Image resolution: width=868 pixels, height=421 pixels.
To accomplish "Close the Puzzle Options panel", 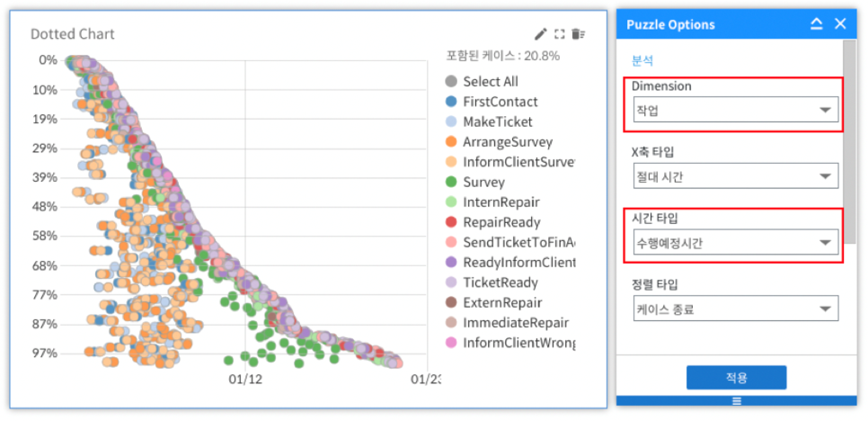I will tap(840, 24).
